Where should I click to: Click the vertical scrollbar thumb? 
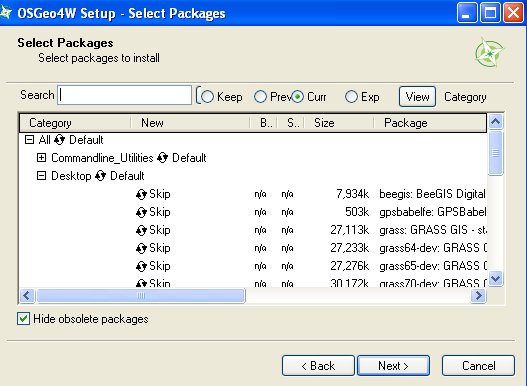pyautogui.click(x=496, y=153)
